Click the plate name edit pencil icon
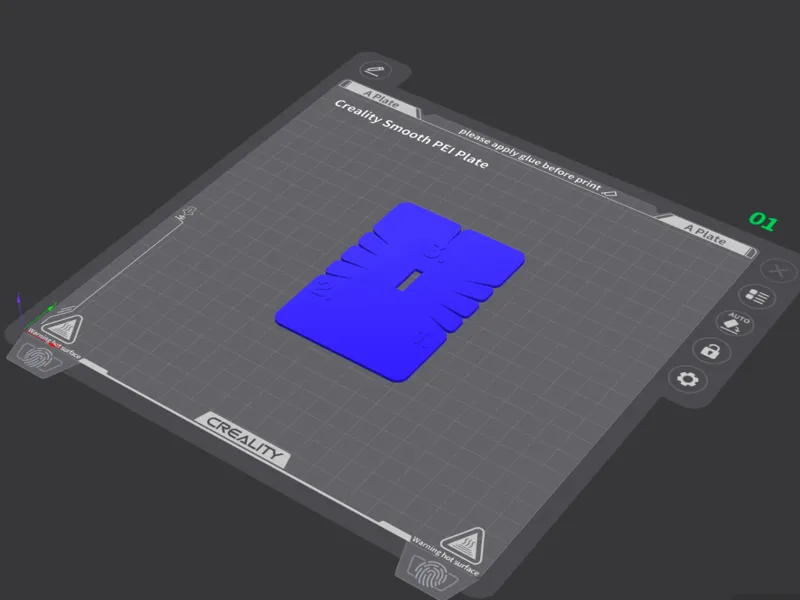The image size is (800, 600). click(376, 70)
